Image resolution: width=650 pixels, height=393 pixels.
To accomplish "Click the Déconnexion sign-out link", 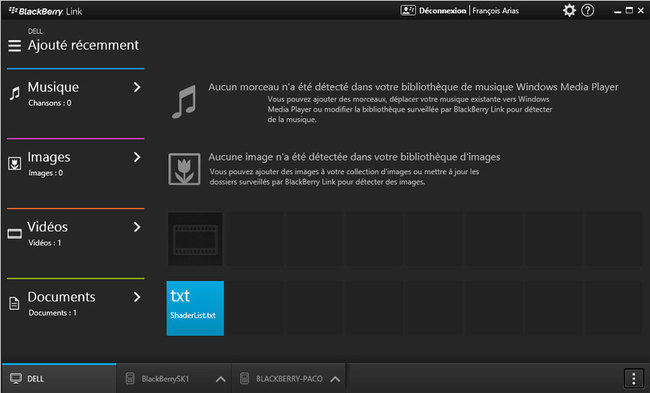I will tap(442, 11).
